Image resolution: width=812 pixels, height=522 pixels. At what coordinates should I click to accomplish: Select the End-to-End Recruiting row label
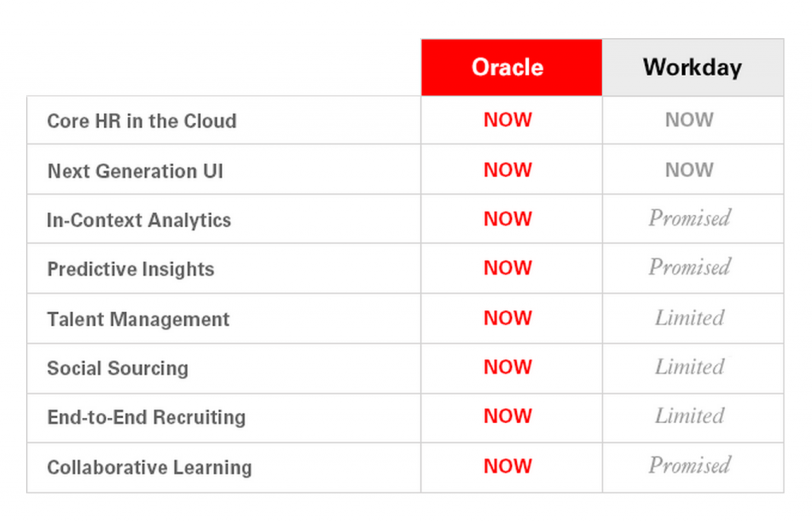tap(146, 418)
